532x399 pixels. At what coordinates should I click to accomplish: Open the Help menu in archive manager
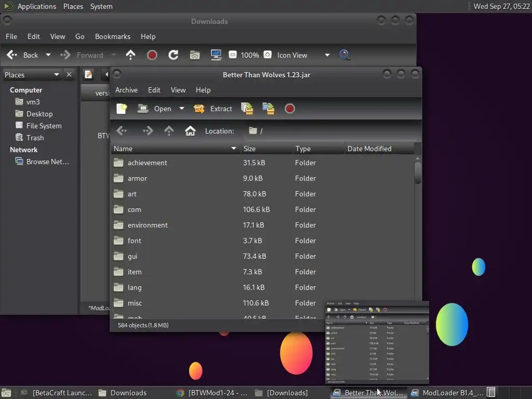click(x=203, y=90)
